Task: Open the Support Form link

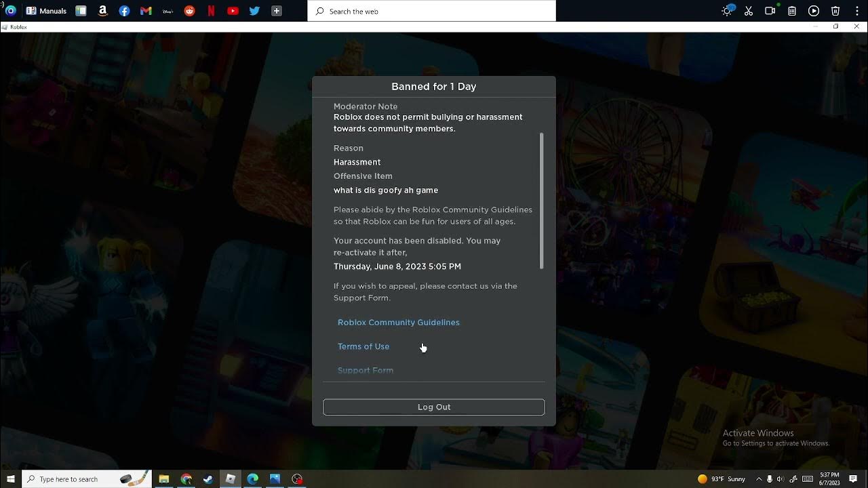Action: point(366,370)
